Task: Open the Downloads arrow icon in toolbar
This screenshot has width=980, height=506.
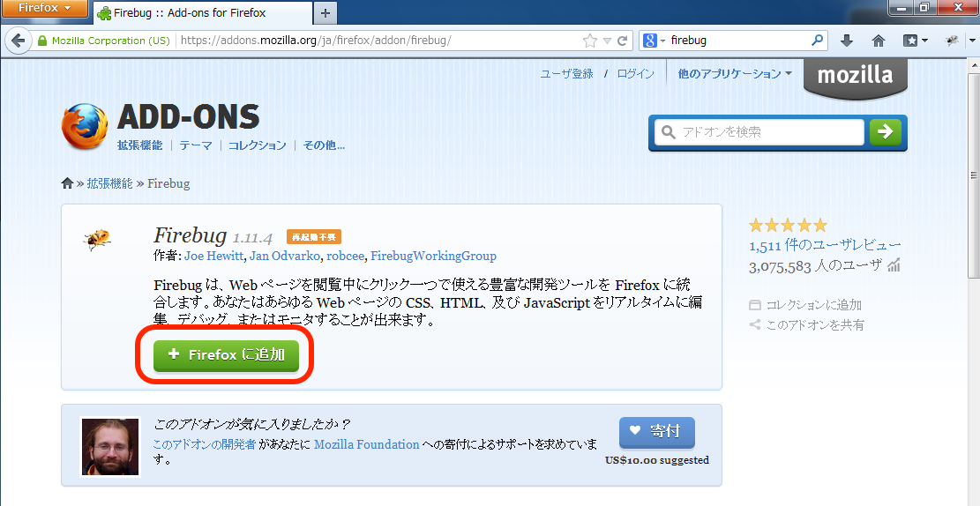Action: coord(847,41)
